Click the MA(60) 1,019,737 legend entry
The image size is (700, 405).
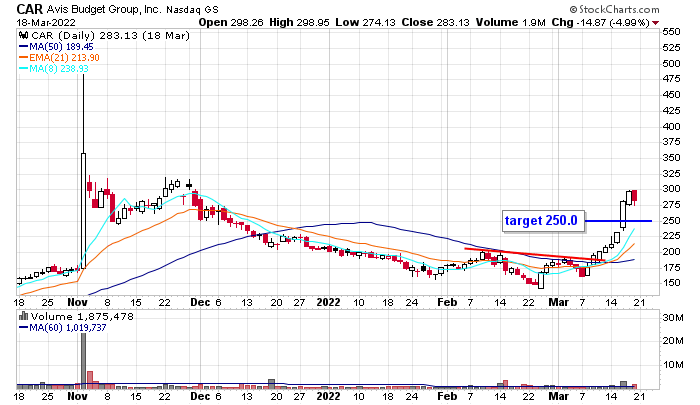(62, 327)
